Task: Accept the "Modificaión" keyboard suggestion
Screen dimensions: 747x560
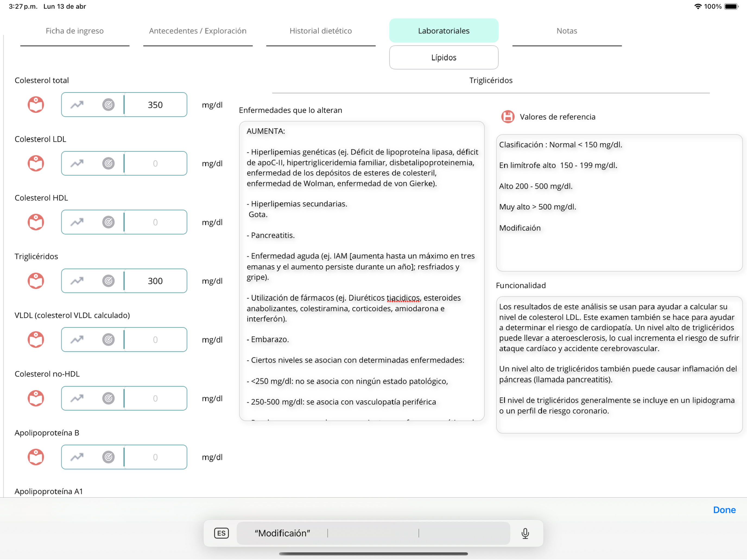Action: point(282,533)
